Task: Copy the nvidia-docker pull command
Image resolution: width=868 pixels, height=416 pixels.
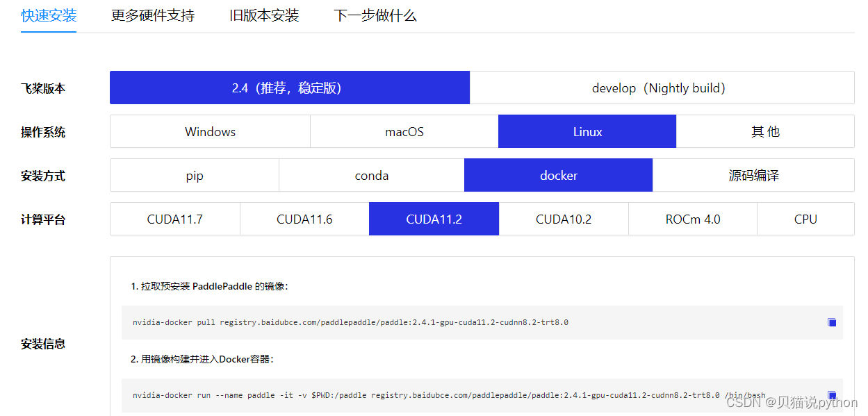Action: 832,322
